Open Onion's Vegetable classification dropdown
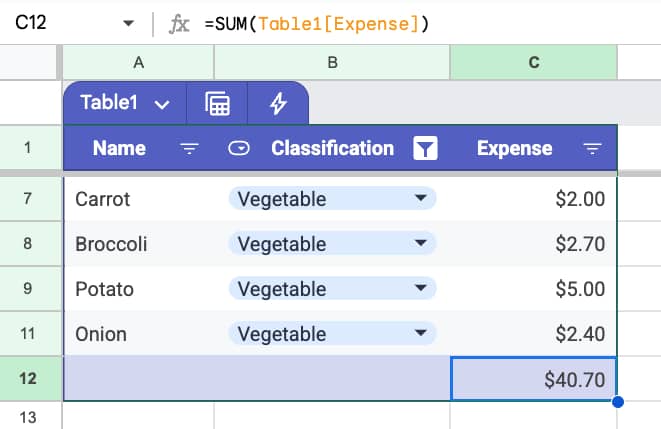The width and height of the screenshot is (661, 429). click(420, 334)
